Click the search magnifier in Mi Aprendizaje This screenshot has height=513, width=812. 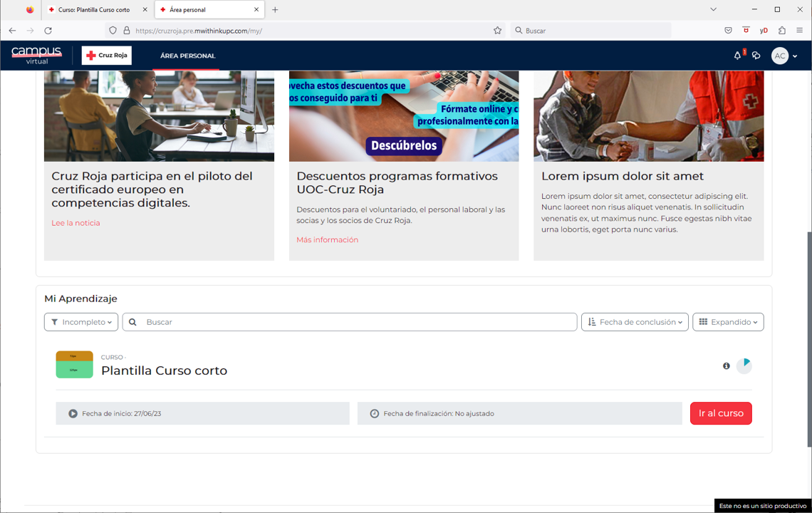pyautogui.click(x=132, y=321)
